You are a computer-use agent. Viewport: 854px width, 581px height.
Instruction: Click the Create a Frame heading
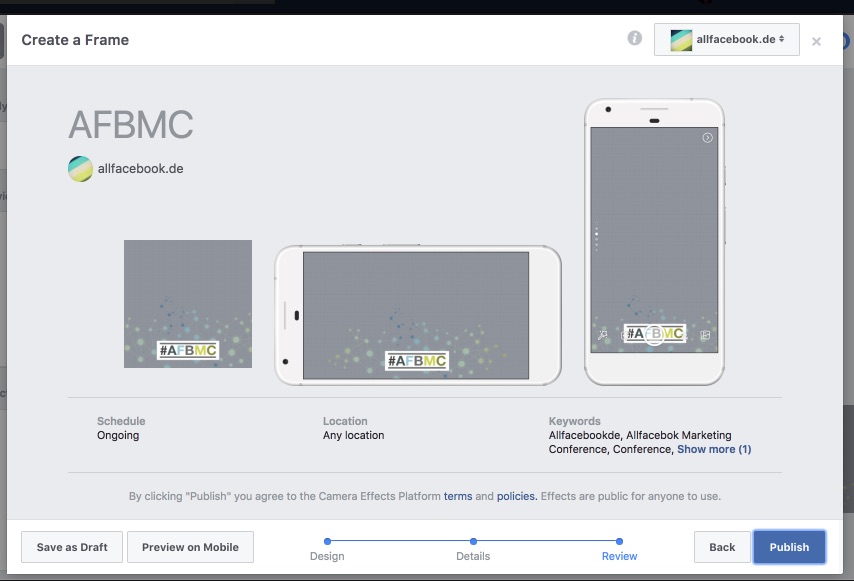(x=75, y=40)
